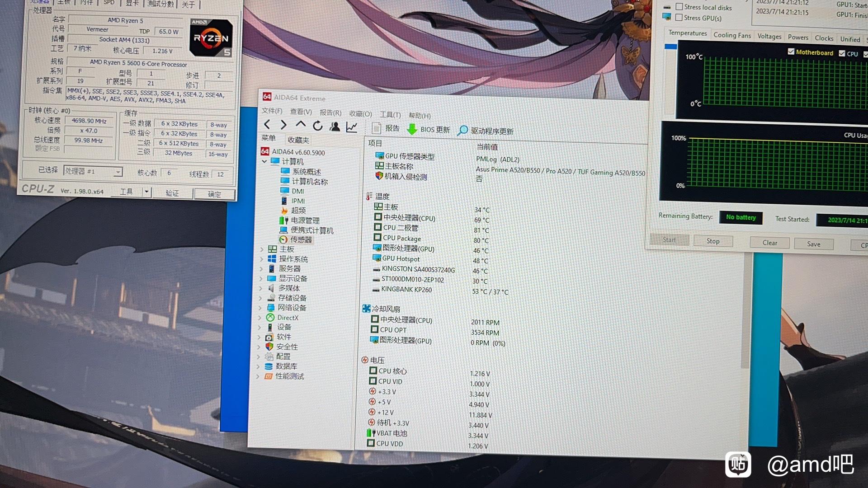
Task: Toggle CPU graph checkbox
Action: coord(842,53)
